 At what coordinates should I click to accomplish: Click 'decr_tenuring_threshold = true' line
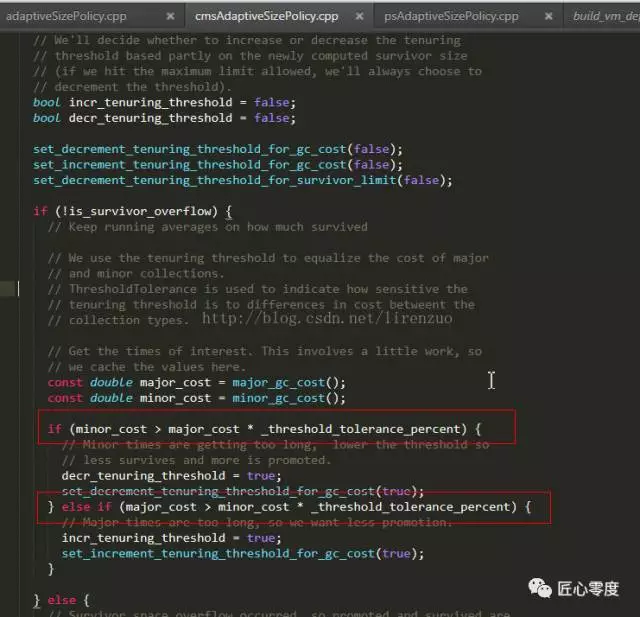click(x=171, y=476)
